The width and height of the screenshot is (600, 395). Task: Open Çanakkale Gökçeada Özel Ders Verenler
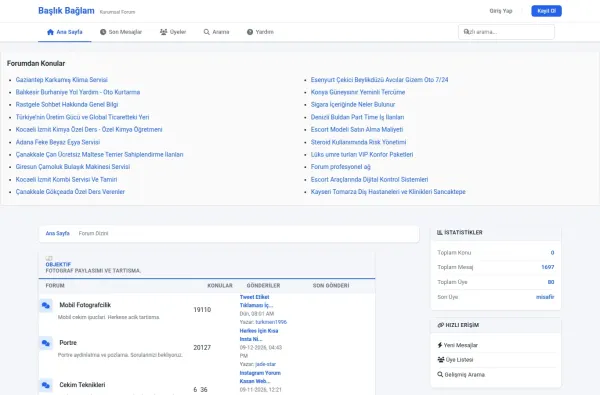(x=70, y=192)
